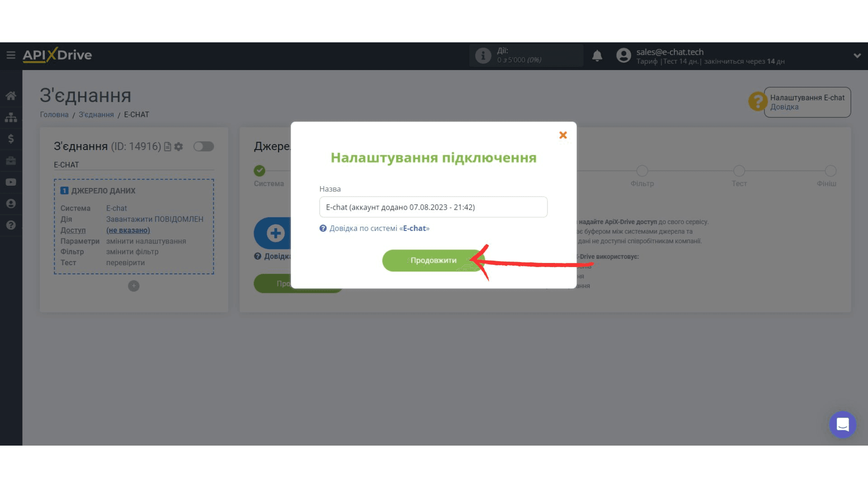Click the ДЖЕРЕЛО ДАНИХ block header
The image size is (868, 488).
pos(98,191)
